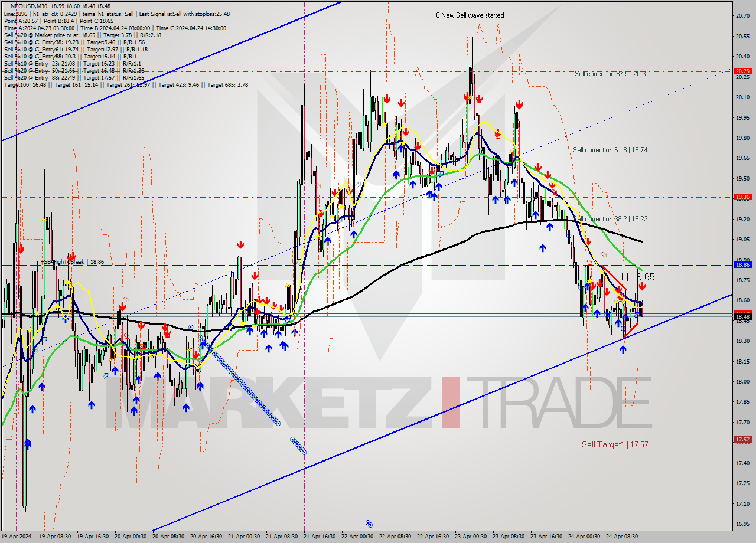Click the '| | | 18.65' price label

coord(637,277)
